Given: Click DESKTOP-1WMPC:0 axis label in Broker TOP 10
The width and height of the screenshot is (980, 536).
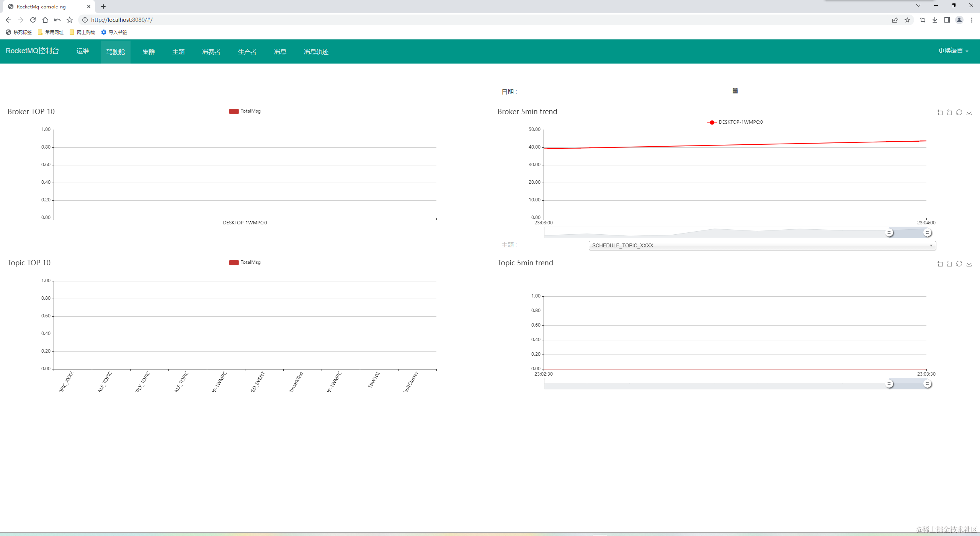Looking at the screenshot, I should click(245, 223).
